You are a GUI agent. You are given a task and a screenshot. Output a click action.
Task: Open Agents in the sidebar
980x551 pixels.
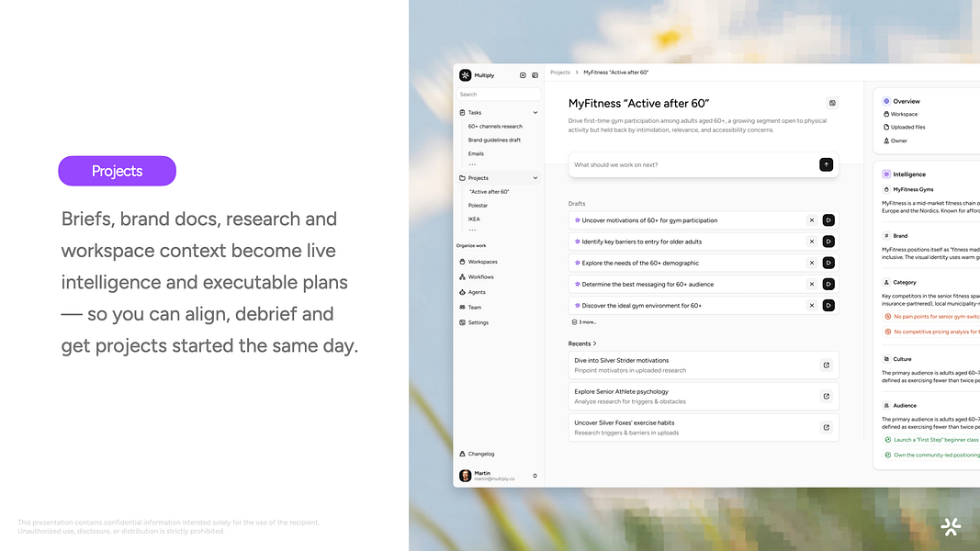(472, 292)
